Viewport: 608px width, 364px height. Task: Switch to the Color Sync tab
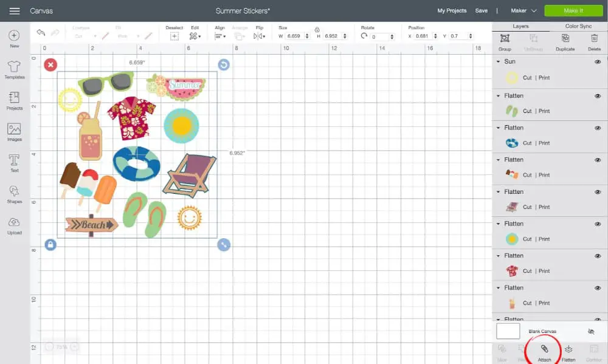tap(578, 26)
